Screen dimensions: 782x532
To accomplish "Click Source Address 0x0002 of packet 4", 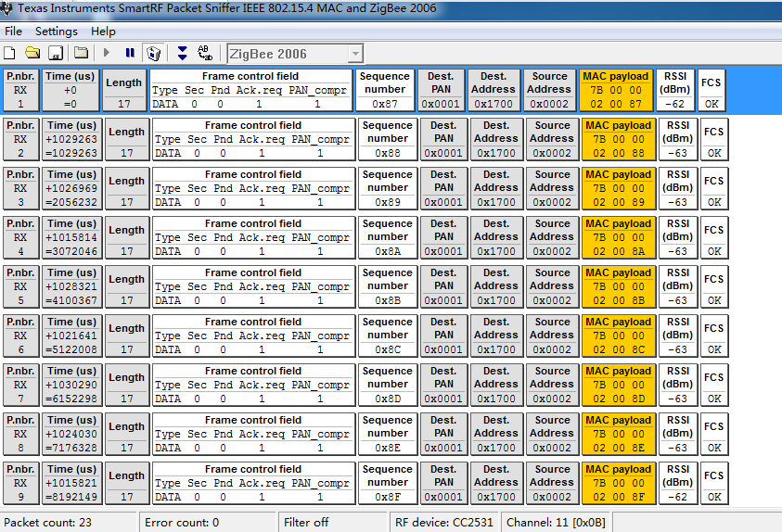I will [x=552, y=237].
